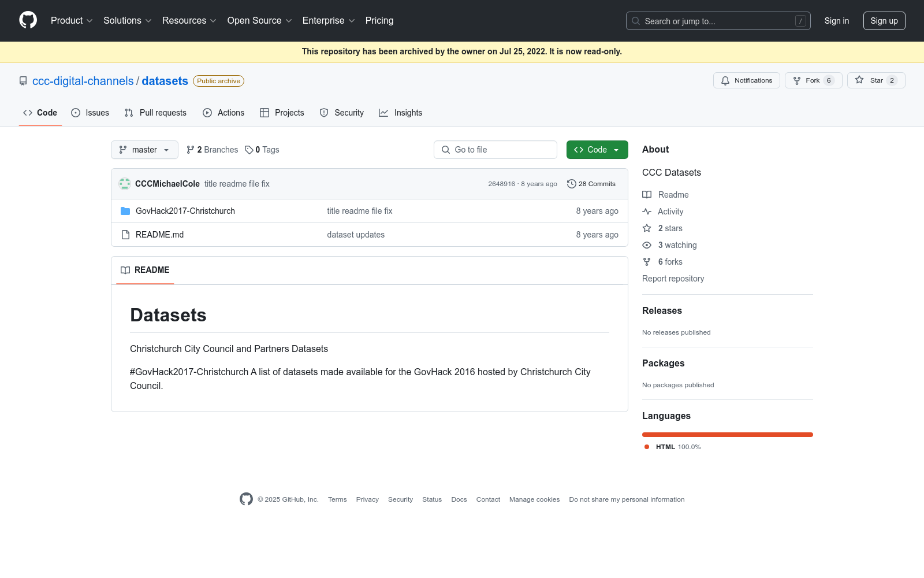Switch to the Projects tab
The width and height of the screenshot is (924, 578).
click(x=282, y=113)
